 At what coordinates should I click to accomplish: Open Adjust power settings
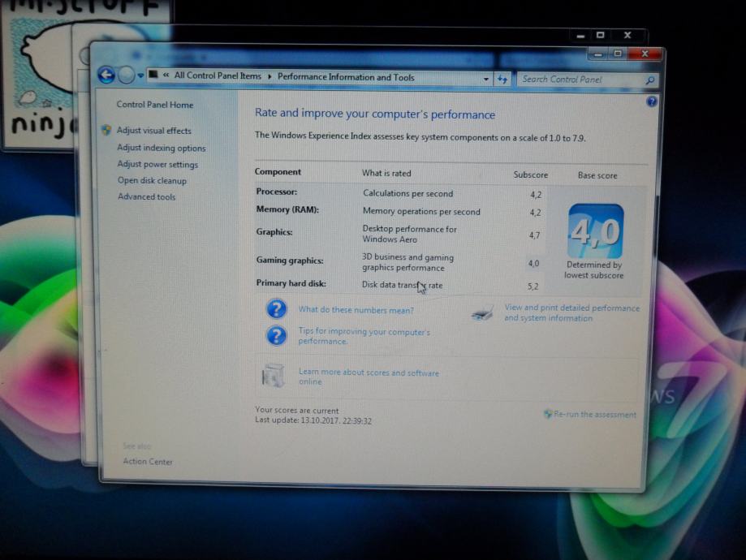[x=157, y=164]
